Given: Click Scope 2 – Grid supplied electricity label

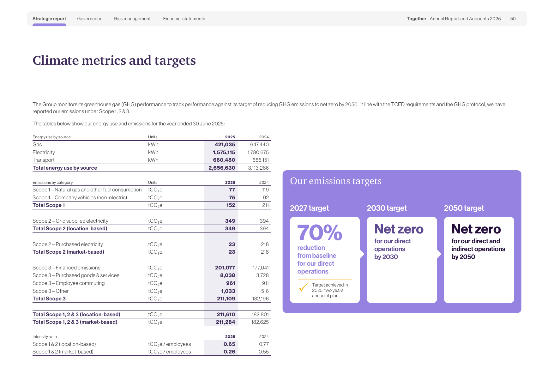Looking at the screenshot, I should (x=70, y=221).
